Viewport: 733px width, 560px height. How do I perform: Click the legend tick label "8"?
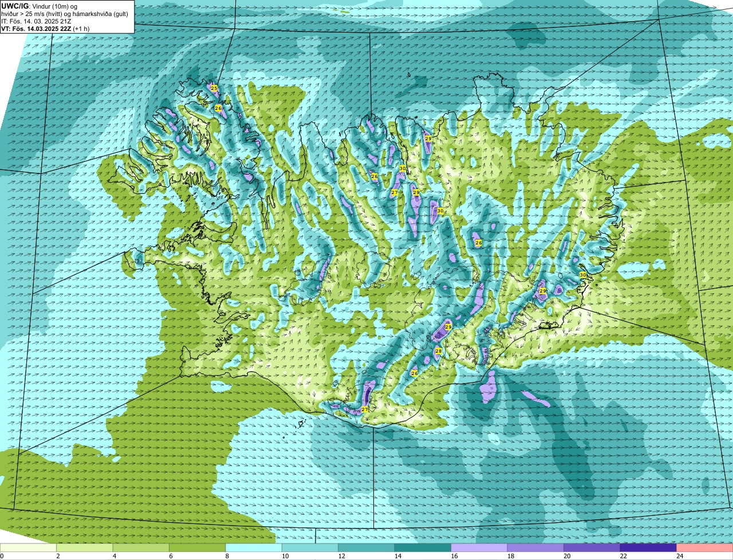[x=227, y=556]
